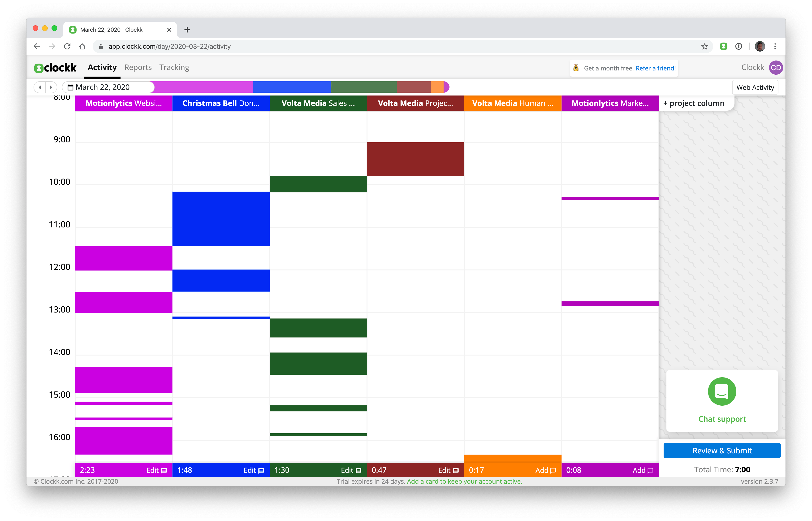Open the Motionlytics Marketing column header
This screenshot has height=521, width=812.
pos(610,103)
